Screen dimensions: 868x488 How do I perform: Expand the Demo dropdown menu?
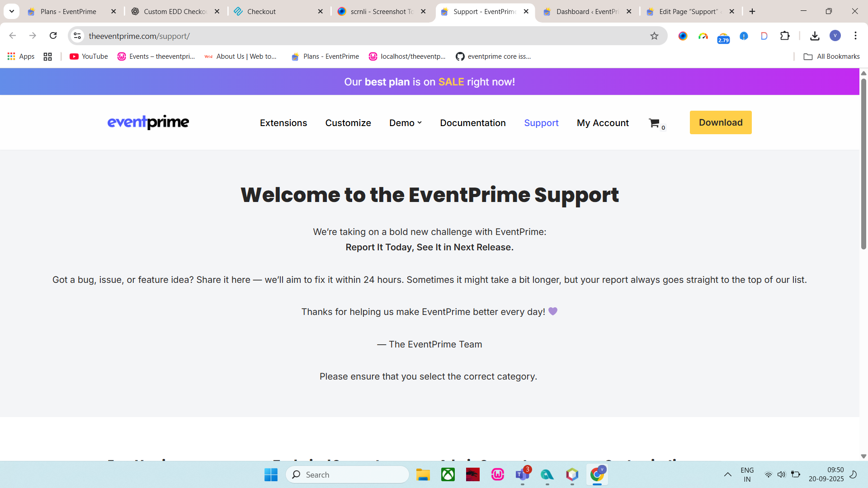point(406,123)
